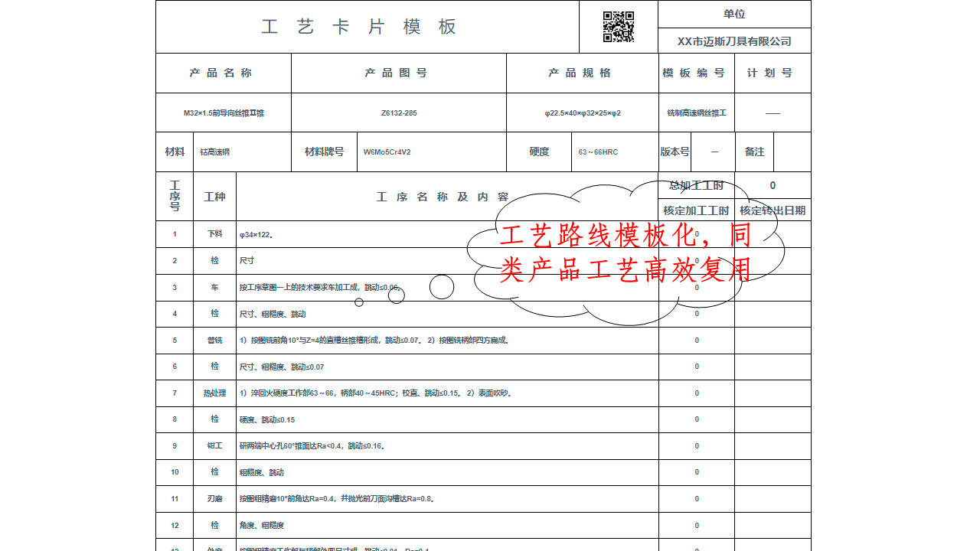Image resolution: width=980 pixels, height=551 pixels.
Task: Click the 硬度 label cell
Action: (539, 152)
